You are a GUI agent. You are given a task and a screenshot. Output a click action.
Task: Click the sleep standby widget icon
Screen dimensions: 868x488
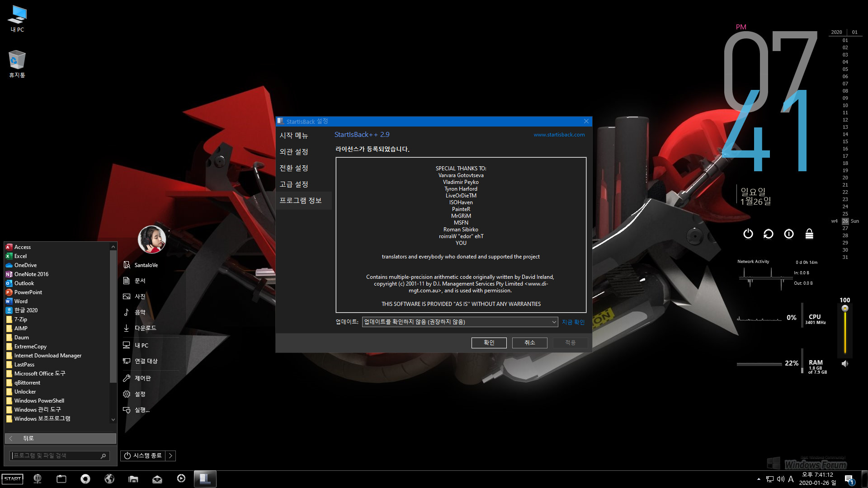coord(789,234)
